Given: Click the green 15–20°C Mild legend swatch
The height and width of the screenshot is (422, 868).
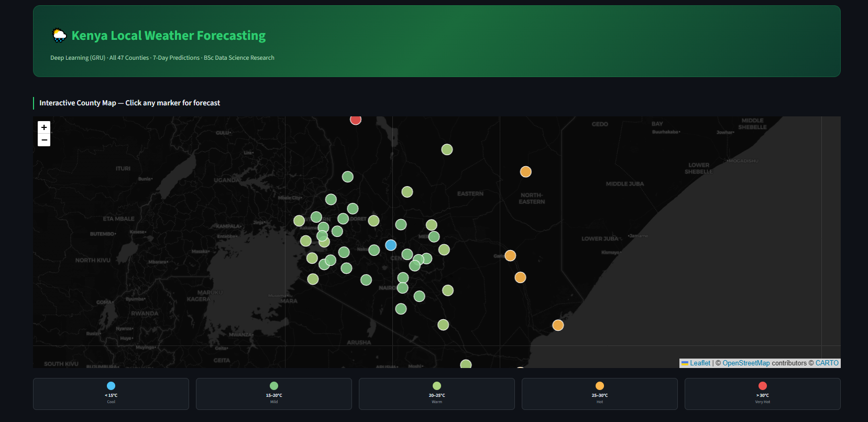Looking at the screenshot, I should click(x=274, y=386).
